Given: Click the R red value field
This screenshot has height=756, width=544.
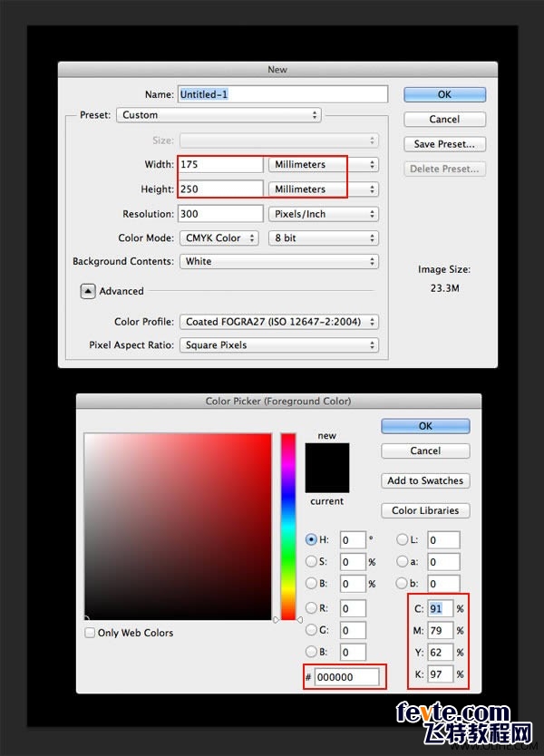Looking at the screenshot, I should click(x=353, y=608).
